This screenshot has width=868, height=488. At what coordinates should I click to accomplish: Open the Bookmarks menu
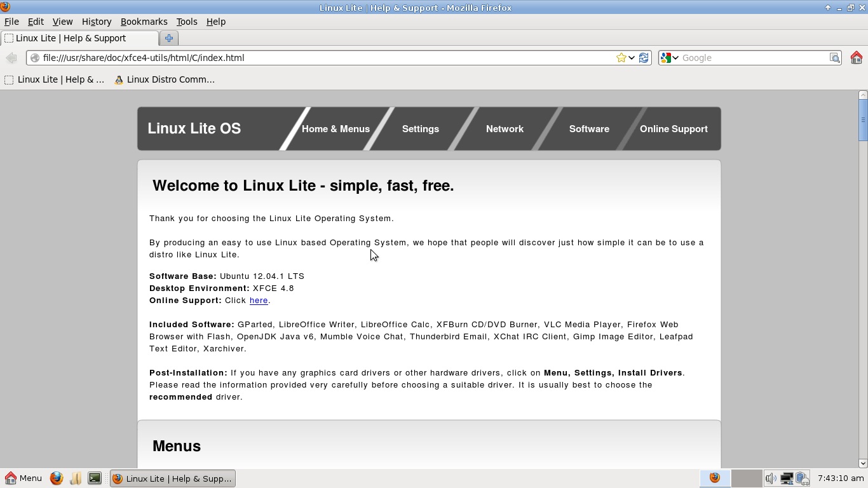click(144, 22)
